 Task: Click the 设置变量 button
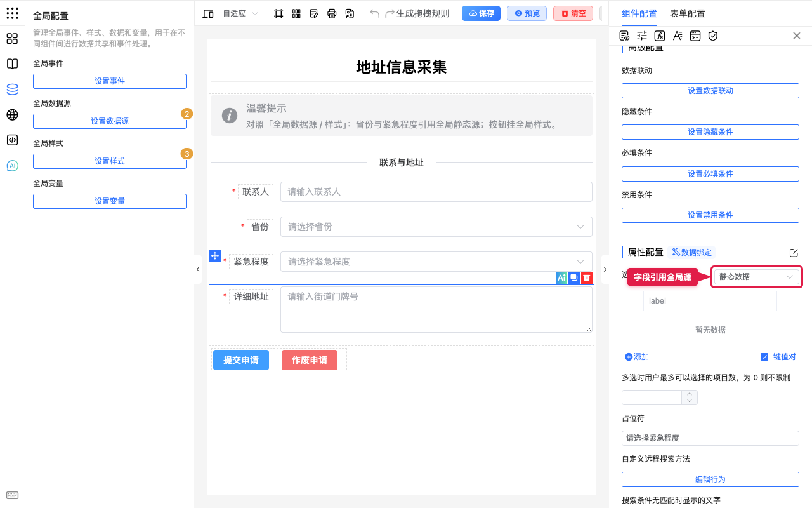(110, 201)
